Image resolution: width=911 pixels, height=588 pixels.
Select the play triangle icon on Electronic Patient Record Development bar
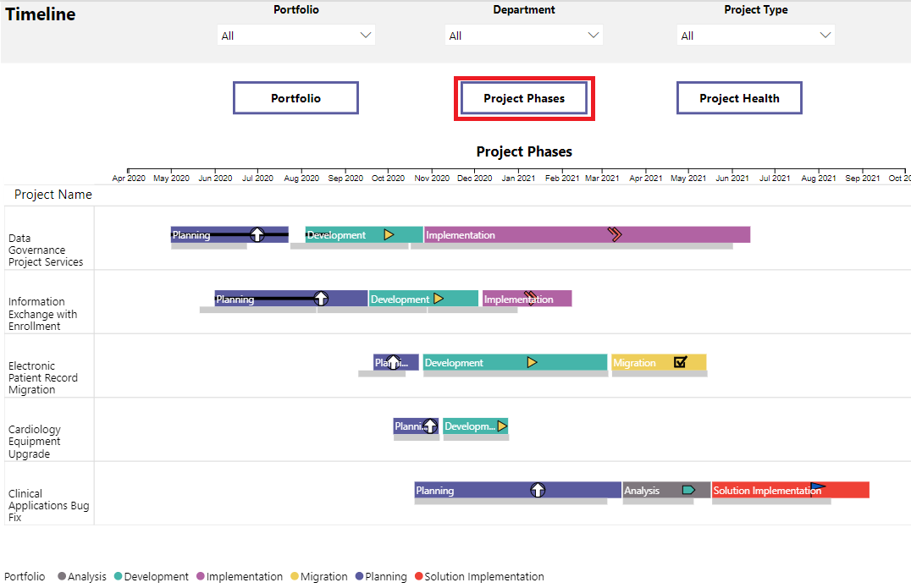coord(533,362)
